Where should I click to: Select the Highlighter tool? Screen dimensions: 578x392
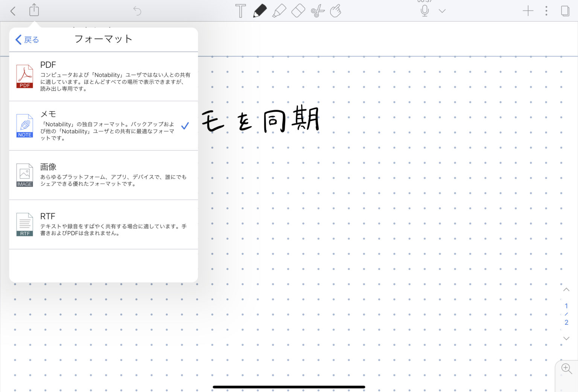point(279,11)
